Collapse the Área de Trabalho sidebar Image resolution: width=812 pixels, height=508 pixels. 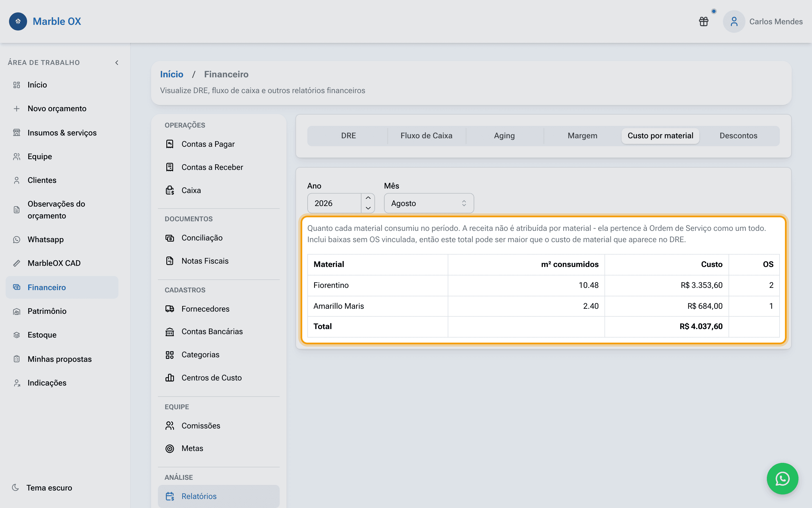[117, 62]
